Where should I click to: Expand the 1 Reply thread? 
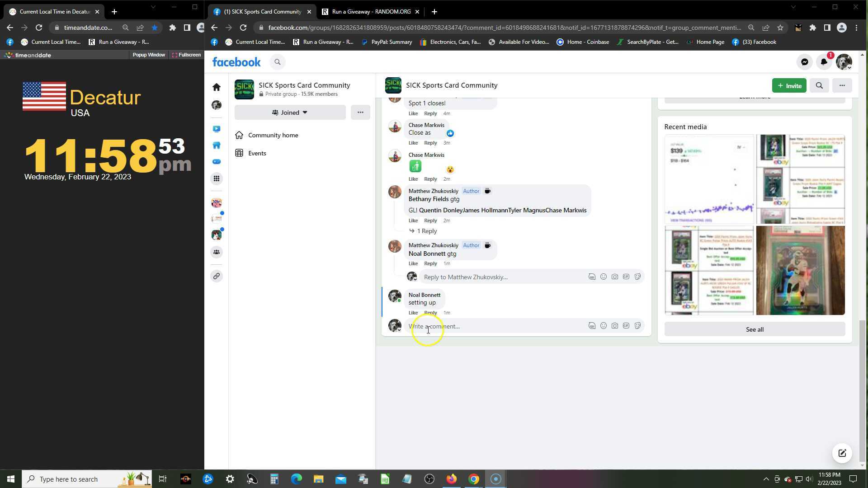point(426,231)
